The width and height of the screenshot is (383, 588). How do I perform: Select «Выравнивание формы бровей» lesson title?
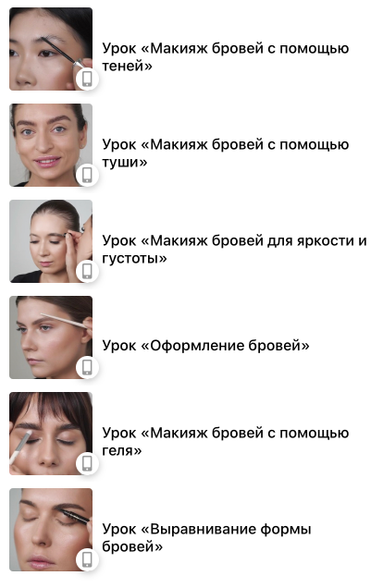tap(206, 537)
